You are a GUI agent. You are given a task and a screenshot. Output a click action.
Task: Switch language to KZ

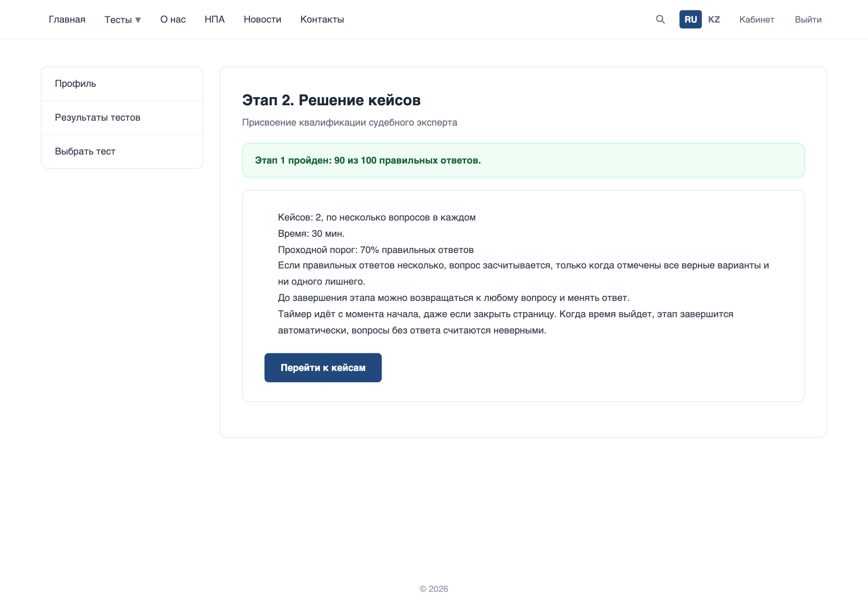(714, 19)
